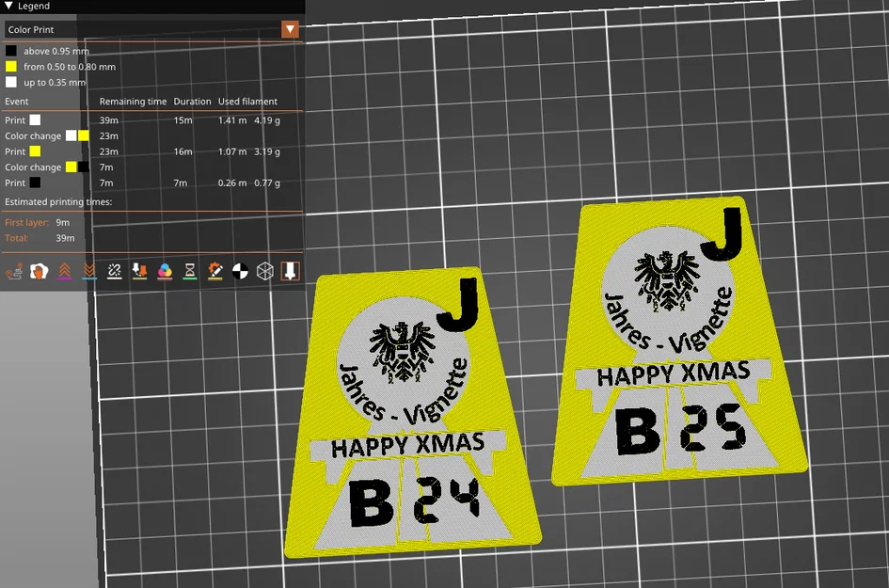Toggle Retractions visibility icon

[x=64, y=272]
